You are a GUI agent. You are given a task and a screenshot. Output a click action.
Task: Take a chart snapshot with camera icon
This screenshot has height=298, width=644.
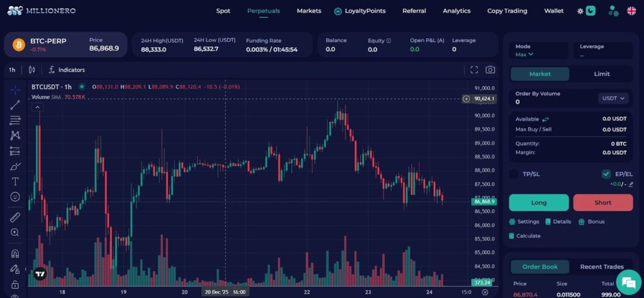point(490,70)
